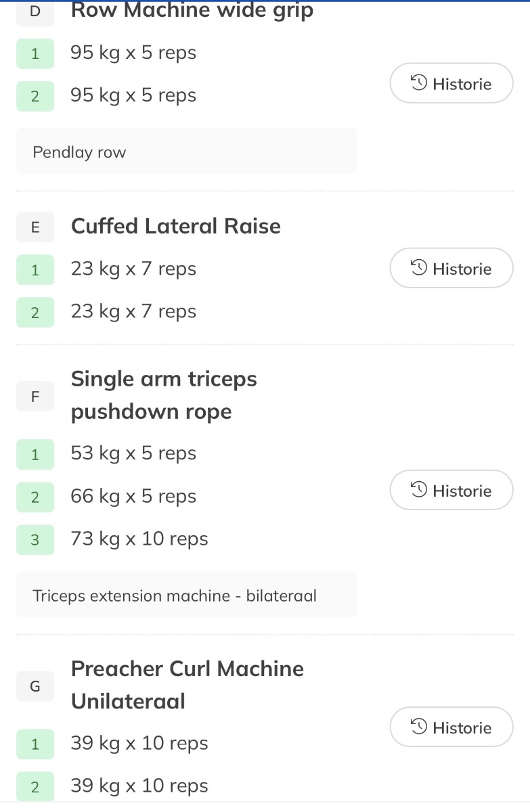The width and height of the screenshot is (530, 812).
Task: Toggle set 1 of Preacher Curl Machine
Action: coord(35,744)
